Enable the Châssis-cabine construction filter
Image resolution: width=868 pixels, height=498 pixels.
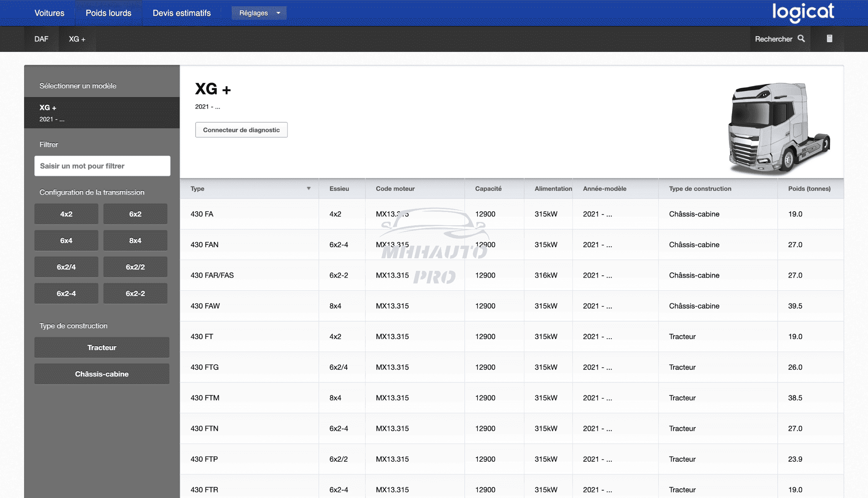point(102,374)
